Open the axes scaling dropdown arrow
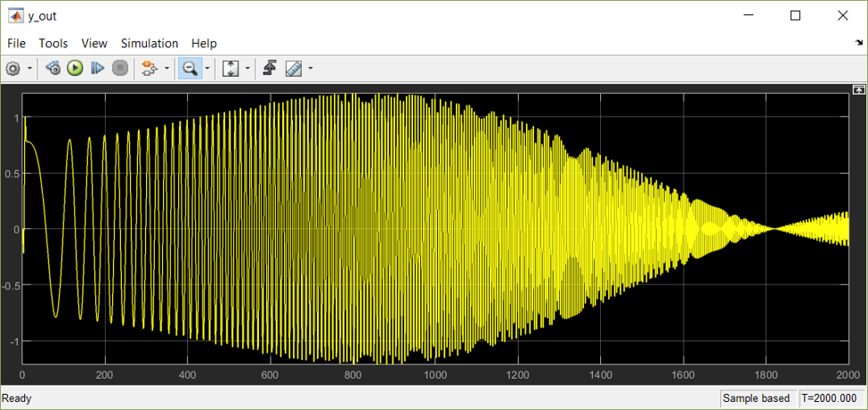 point(247,69)
